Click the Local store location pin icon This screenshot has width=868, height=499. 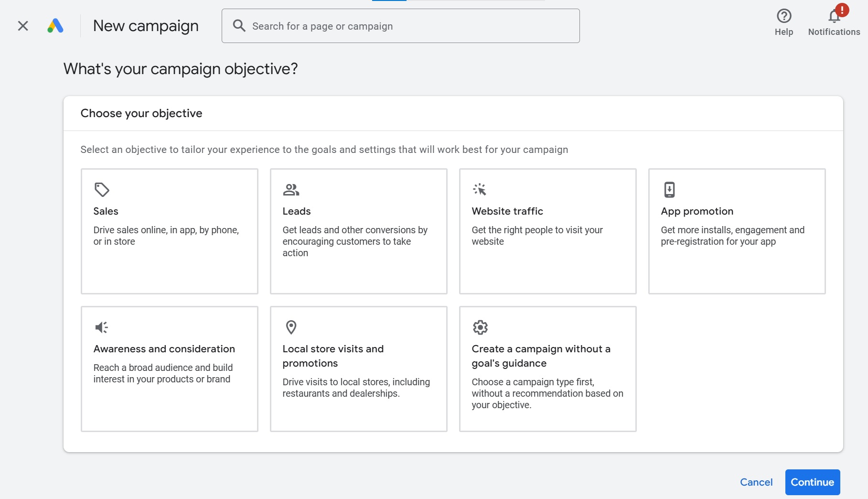[x=291, y=327]
